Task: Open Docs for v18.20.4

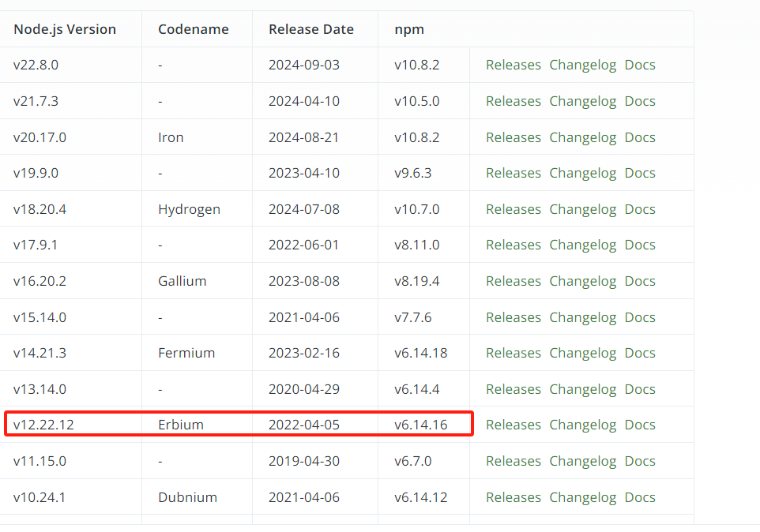Action: pyautogui.click(x=640, y=209)
